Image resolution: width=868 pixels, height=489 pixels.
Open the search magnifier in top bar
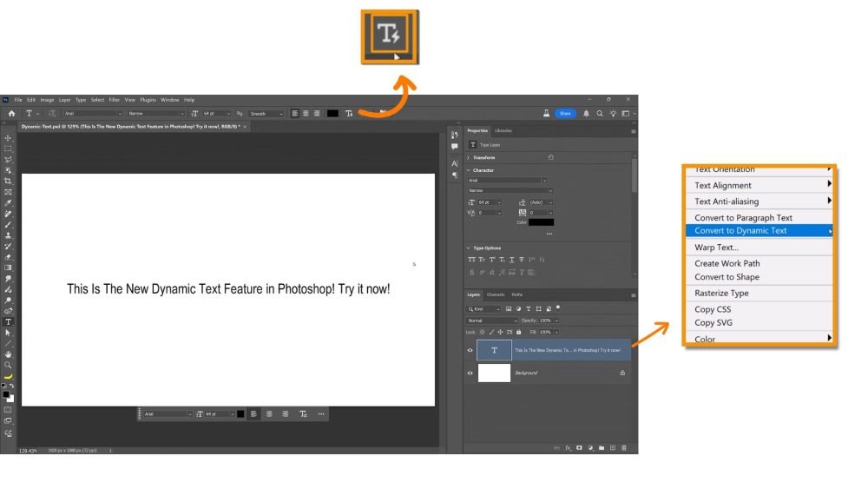[600, 114]
